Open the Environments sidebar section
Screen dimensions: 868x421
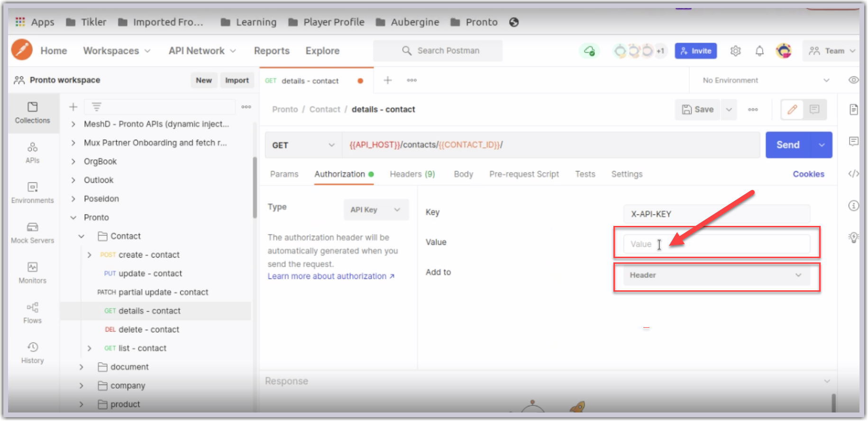point(32,193)
